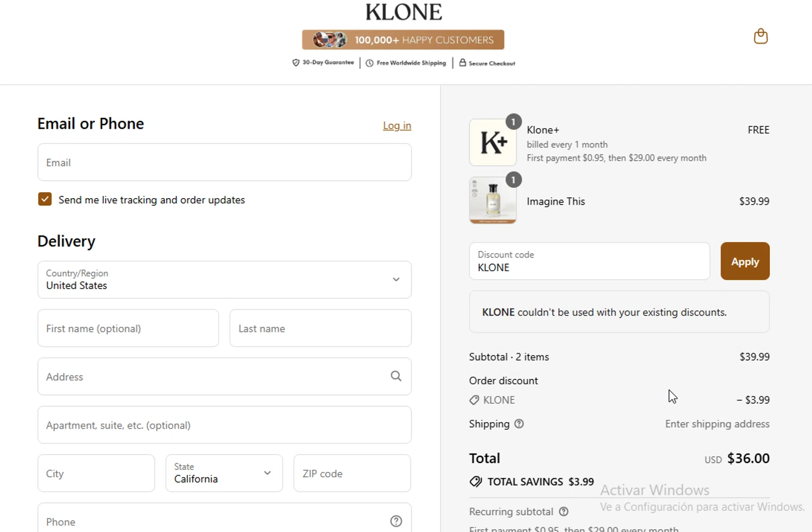The width and height of the screenshot is (812, 532).
Task: Click the Imagine This perfume thumbnail
Action: click(x=493, y=200)
